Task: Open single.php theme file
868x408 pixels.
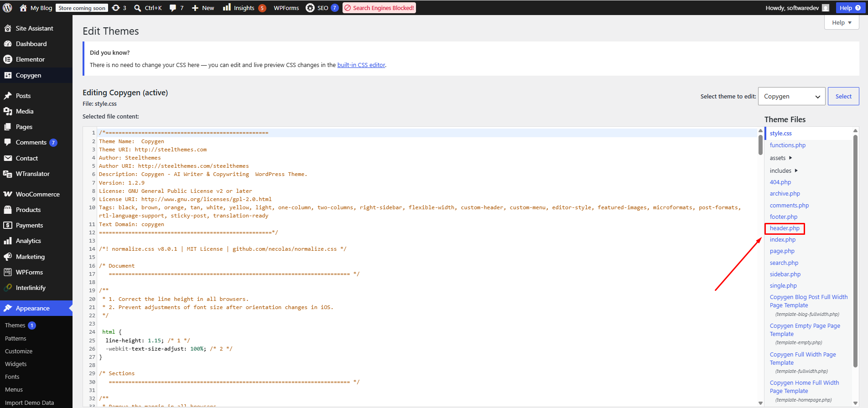Action: pos(783,285)
